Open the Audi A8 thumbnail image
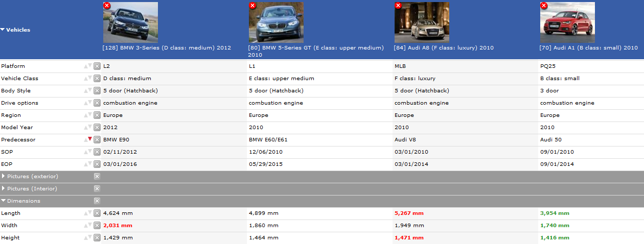This screenshot has height=244, width=644. [422, 22]
